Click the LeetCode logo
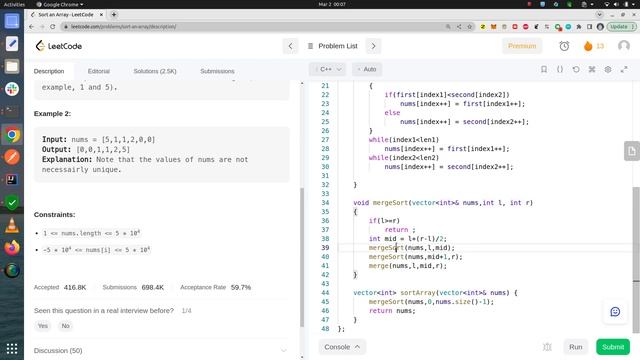 [x=59, y=46]
